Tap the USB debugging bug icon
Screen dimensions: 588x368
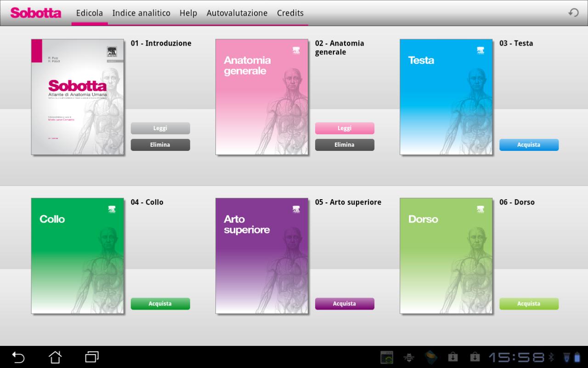(x=408, y=357)
